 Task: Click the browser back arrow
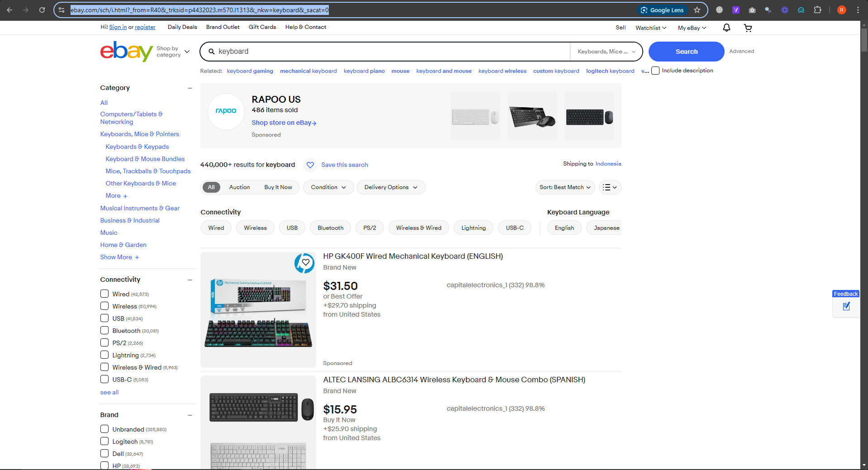pos(9,10)
